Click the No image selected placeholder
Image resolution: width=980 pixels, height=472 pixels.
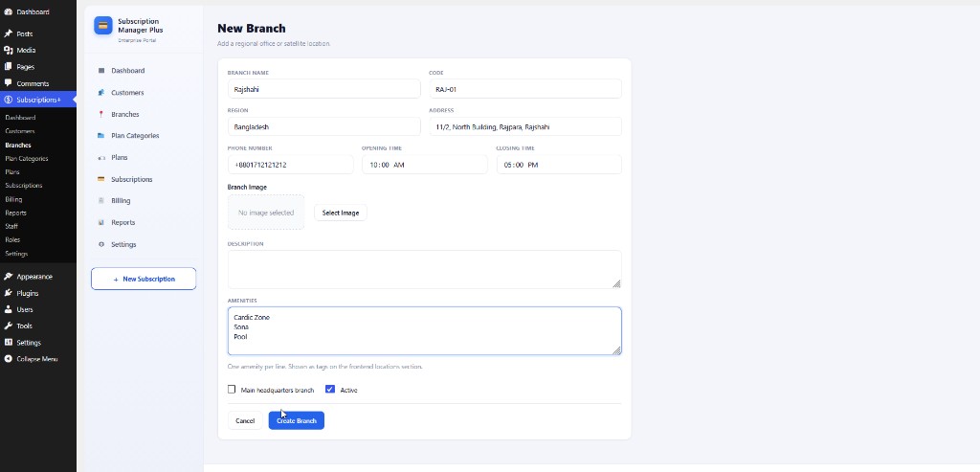click(266, 213)
